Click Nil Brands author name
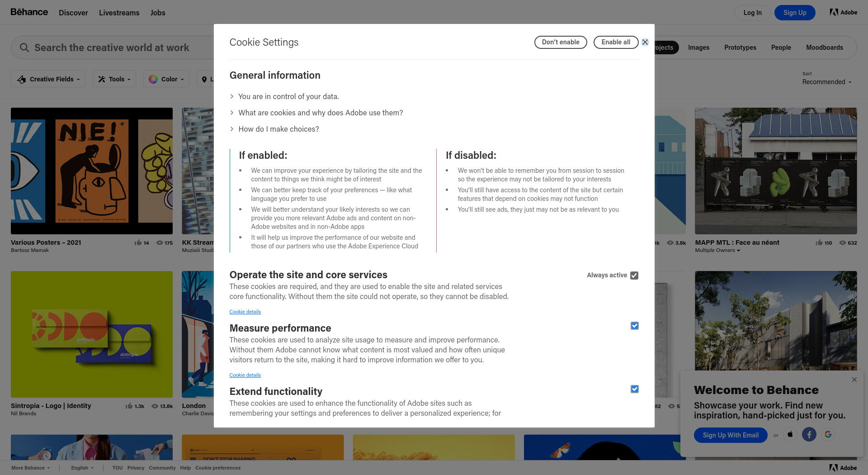The image size is (868, 475). tap(24, 413)
